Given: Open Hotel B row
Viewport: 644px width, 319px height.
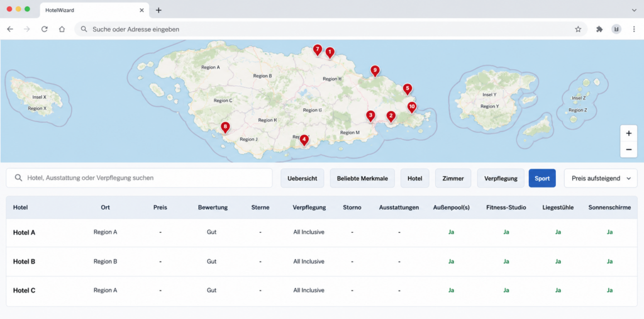Looking at the screenshot, I should pyautogui.click(x=321, y=262).
